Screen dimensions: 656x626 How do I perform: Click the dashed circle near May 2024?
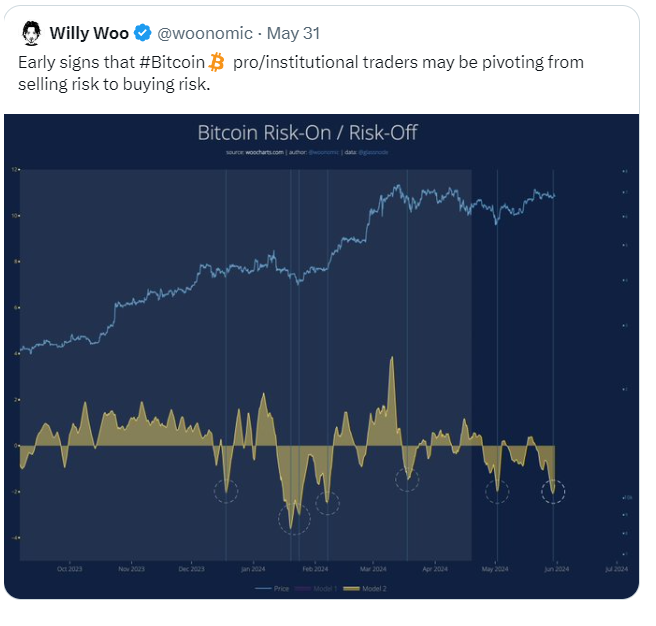click(497, 491)
